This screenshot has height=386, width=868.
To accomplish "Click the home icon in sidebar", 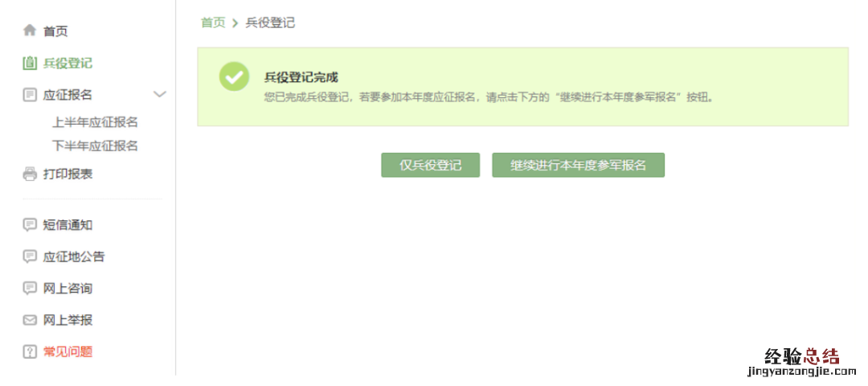I will [x=30, y=31].
